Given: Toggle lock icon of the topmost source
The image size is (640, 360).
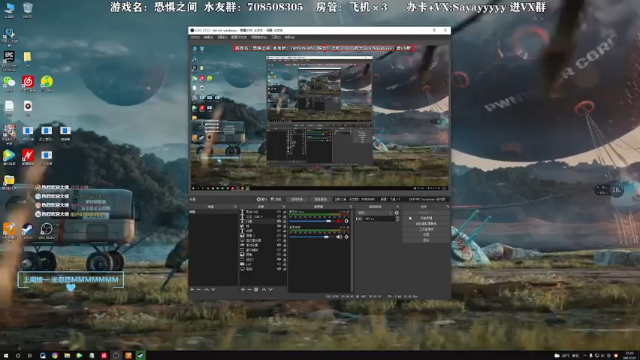Looking at the screenshot, I should [x=284, y=212].
